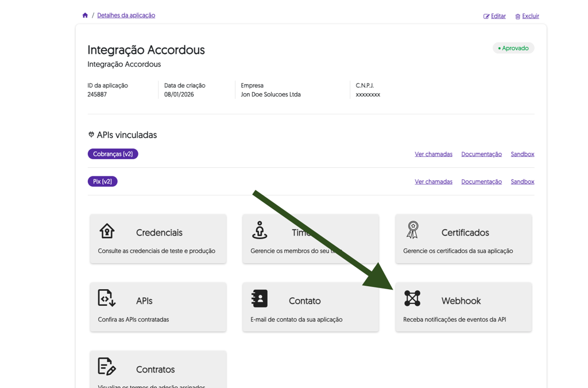588x388 pixels.
Task: Click 'Confira as APIs contratadas' text
Action: click(x=133, y=320)
